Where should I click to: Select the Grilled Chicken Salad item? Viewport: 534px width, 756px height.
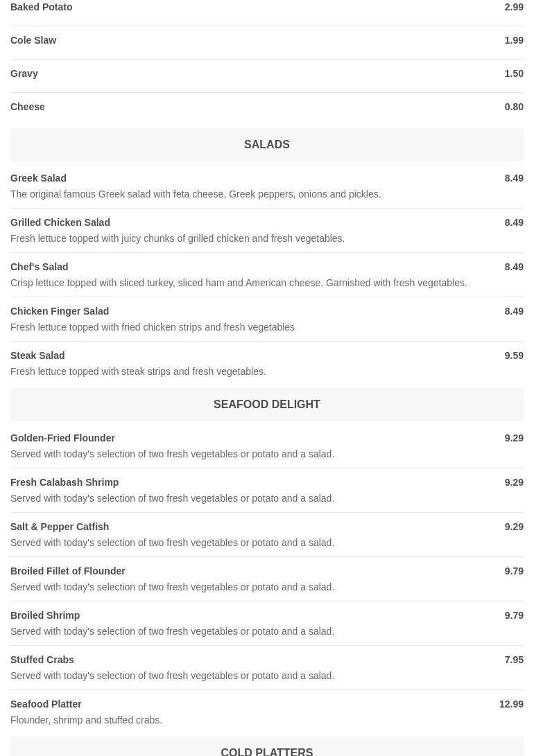60,222
